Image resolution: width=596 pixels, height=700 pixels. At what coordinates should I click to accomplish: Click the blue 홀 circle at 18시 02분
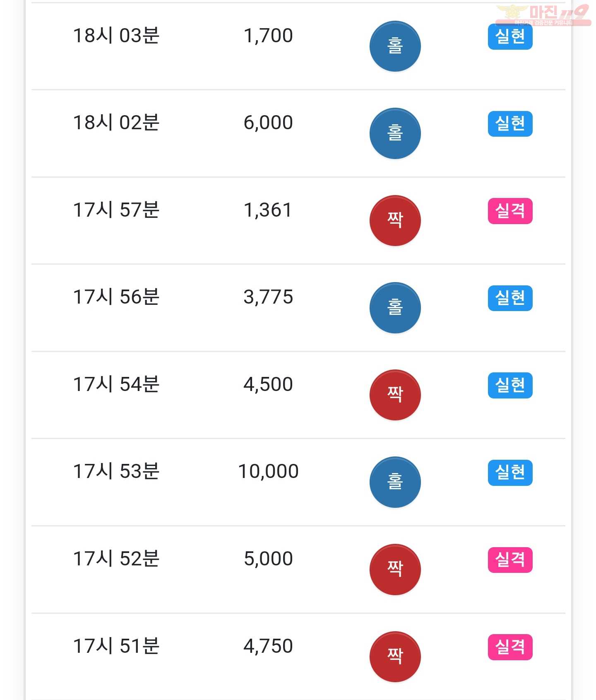coord(395,133)
